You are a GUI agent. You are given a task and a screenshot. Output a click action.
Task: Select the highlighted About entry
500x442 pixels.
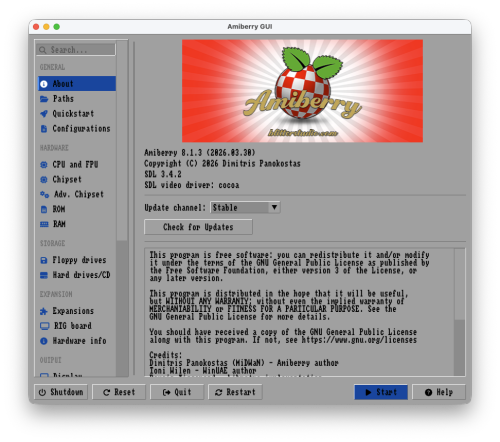pyautogui.click(x=77, y=84)
